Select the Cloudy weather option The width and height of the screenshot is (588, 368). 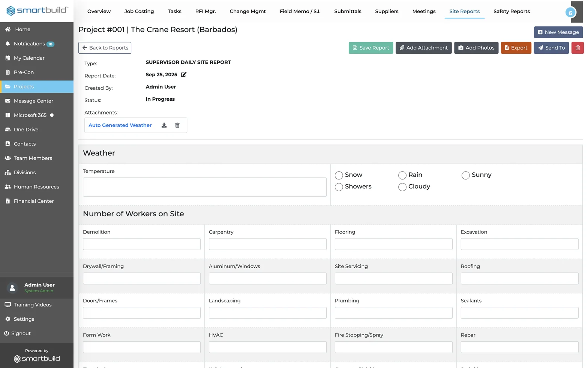click(x=402, y=187)
